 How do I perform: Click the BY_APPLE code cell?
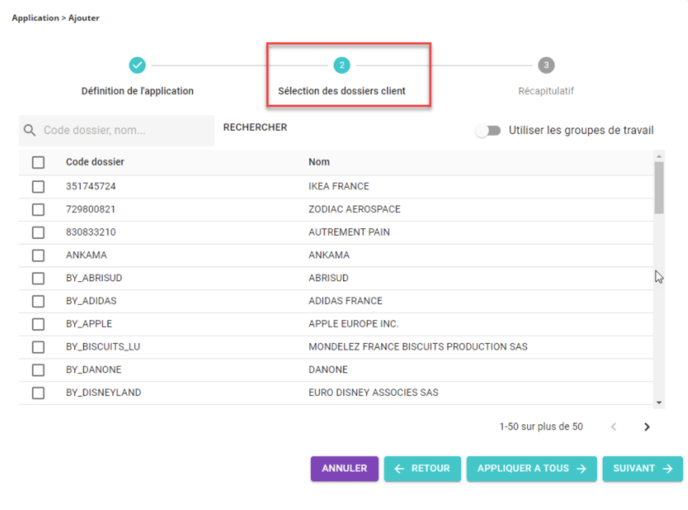[x=89, y=324]
